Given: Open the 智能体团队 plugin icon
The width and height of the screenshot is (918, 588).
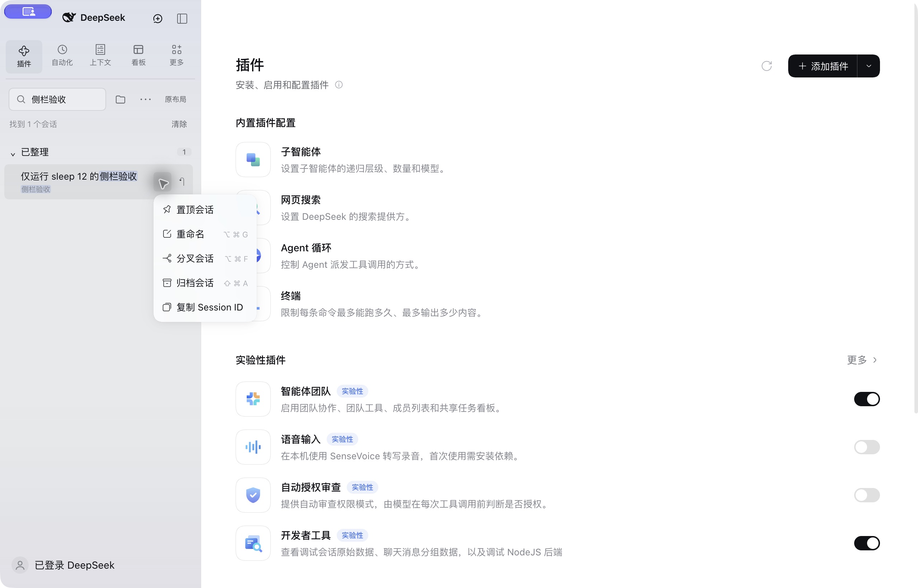Looking at the screenshot, I should (x=253, y=399).
